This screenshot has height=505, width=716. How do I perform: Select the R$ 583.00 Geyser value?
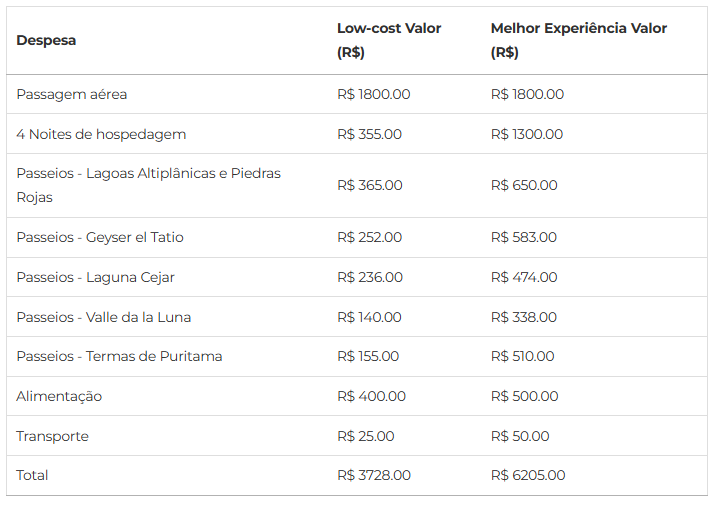524,237
